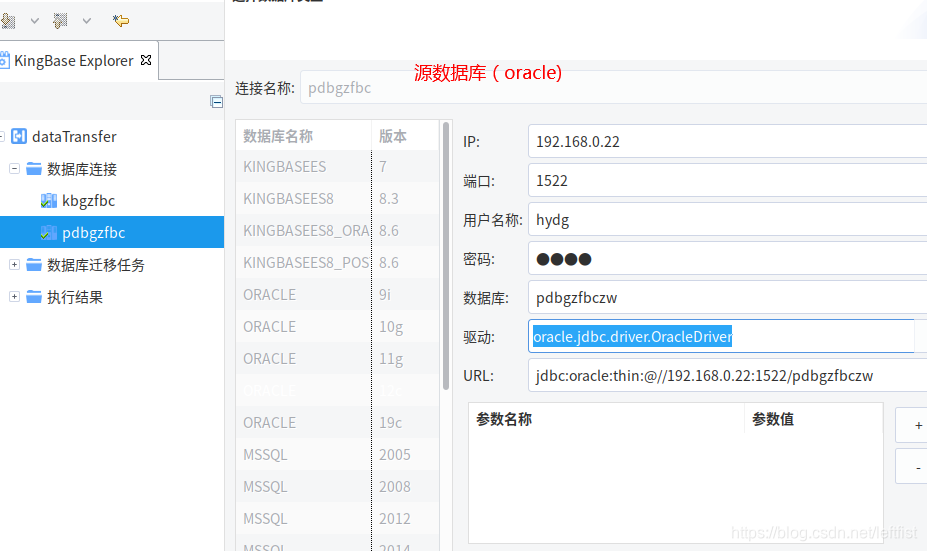Viewport: 927px width, 551px height.
Task: Select ORACLE 10g row
Action: pyautogui.click(x=338, y=326)
